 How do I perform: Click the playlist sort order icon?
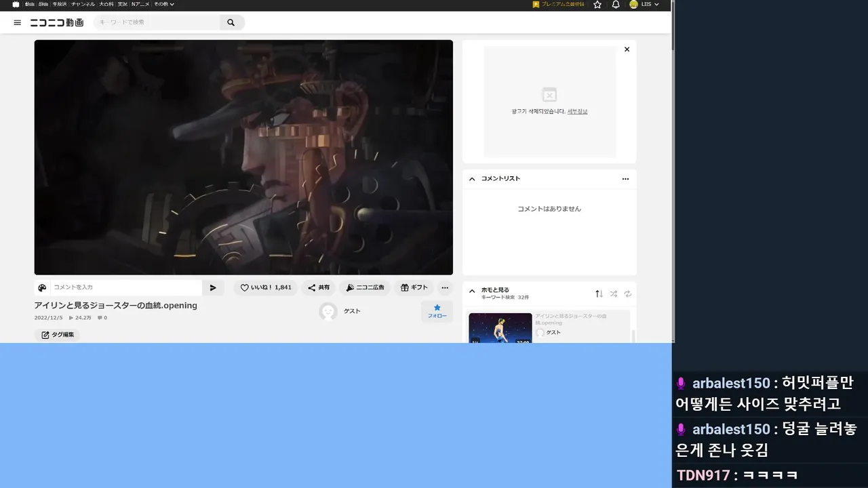(x=599, y=293)
